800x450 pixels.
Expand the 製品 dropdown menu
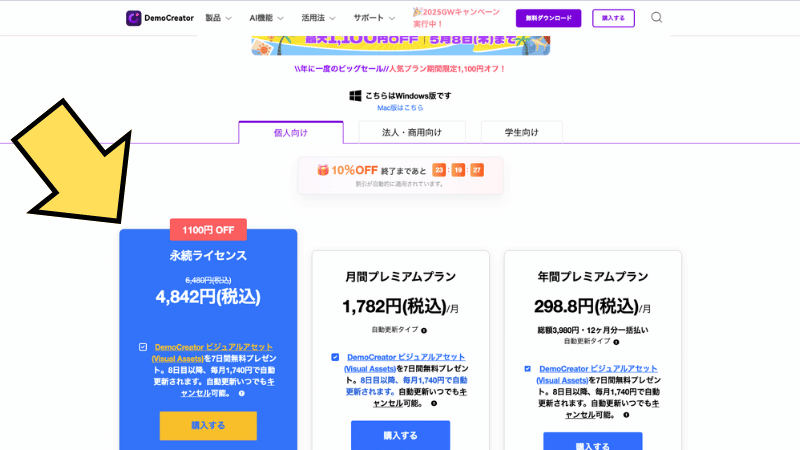[x=218, y=18]
